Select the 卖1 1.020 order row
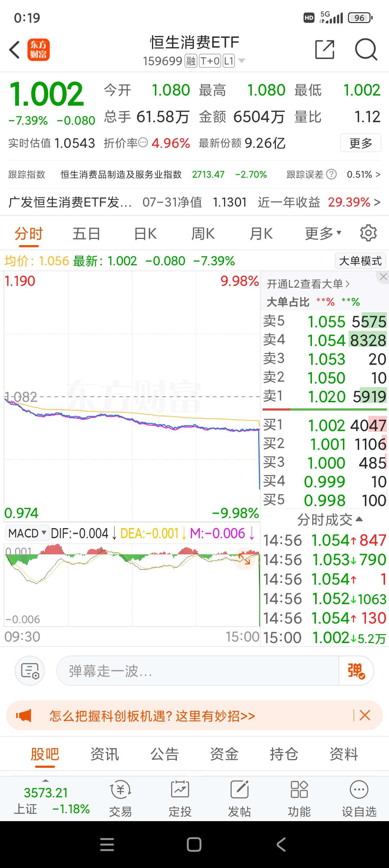389x868 pixels. [x=325, y=397]
